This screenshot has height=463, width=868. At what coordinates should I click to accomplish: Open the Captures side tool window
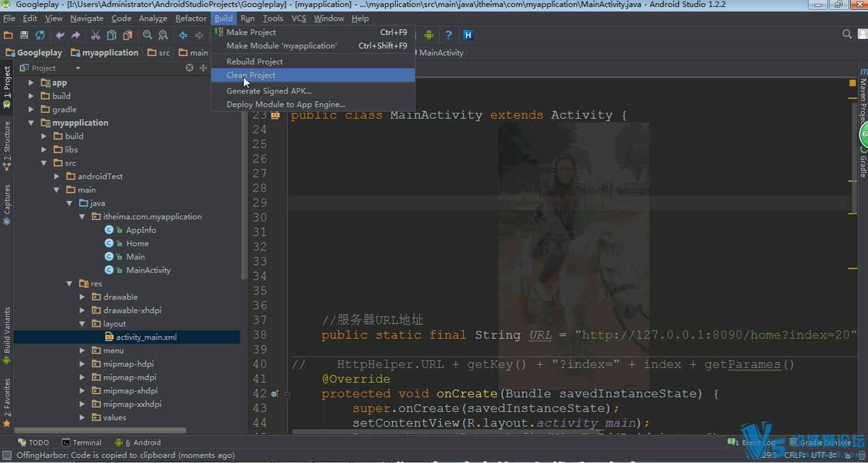tap(7, 204)
